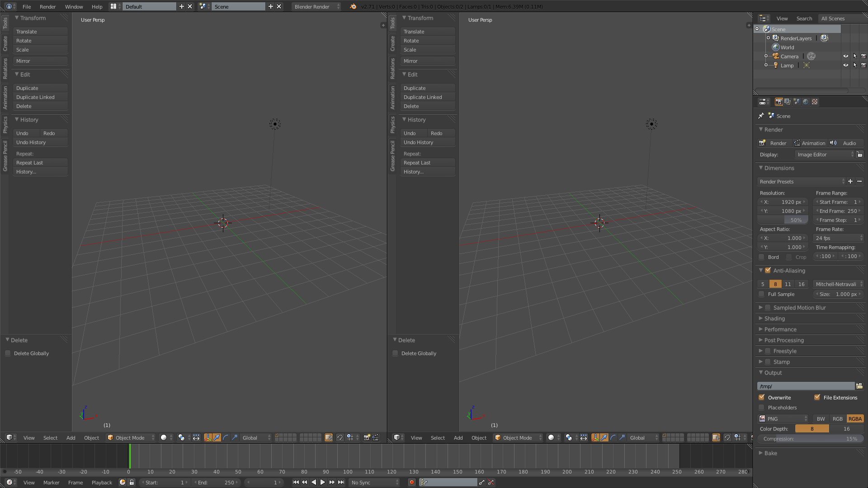868x488 pixels.
Task: Open the Add menu in the viewport header
Action: coord(71,437)
